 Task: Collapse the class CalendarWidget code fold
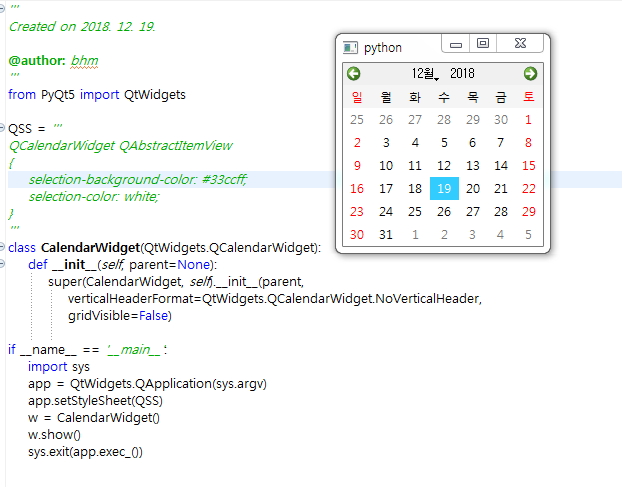tap(2, 247)
